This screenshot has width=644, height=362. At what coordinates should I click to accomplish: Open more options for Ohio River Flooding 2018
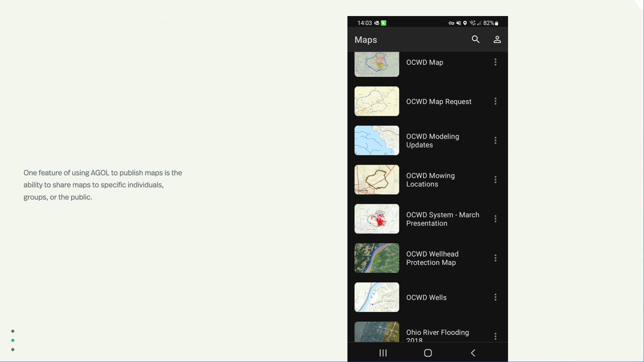[x=495, y=336]
